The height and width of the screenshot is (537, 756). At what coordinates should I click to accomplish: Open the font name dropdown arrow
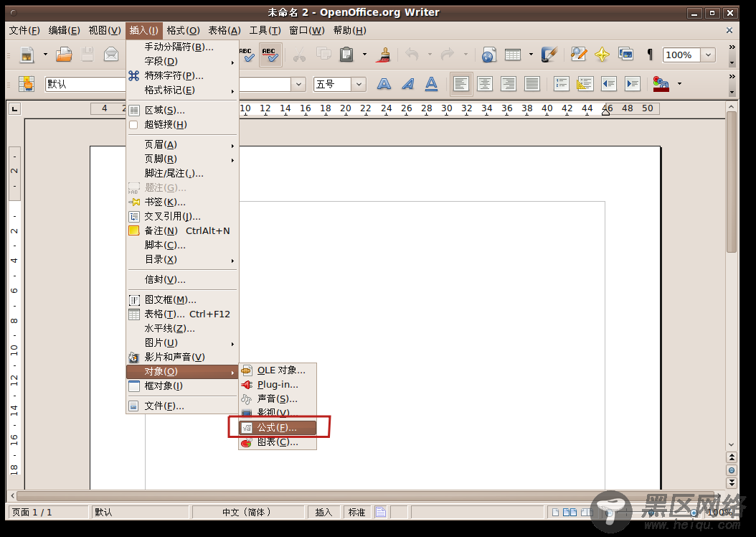pyautogui.click(x=299, y=85)
